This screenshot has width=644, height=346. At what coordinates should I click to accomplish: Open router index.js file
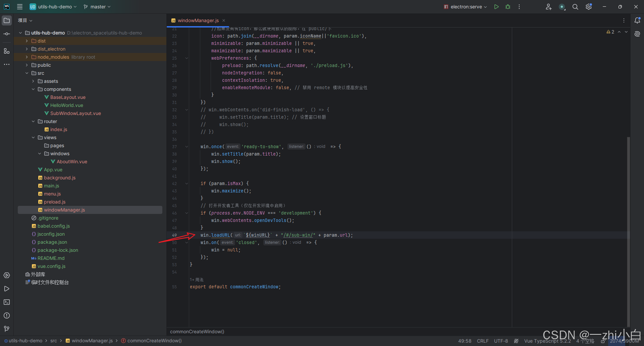58,129
